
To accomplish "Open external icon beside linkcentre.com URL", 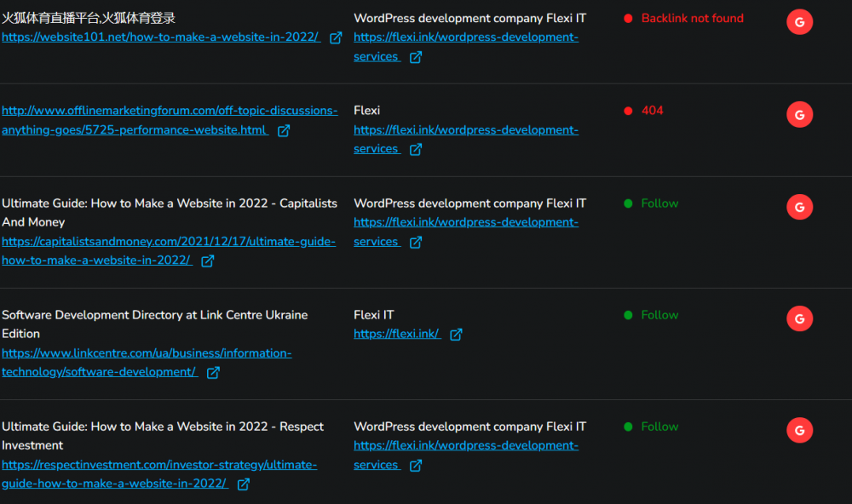I will coord(213,373).
